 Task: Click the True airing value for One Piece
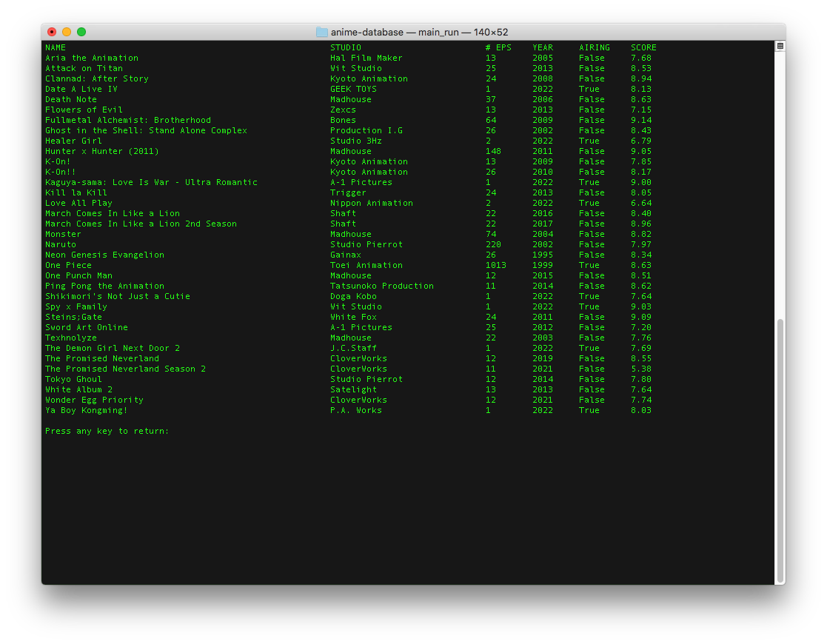pyautogui.click(x=589, y=265)
